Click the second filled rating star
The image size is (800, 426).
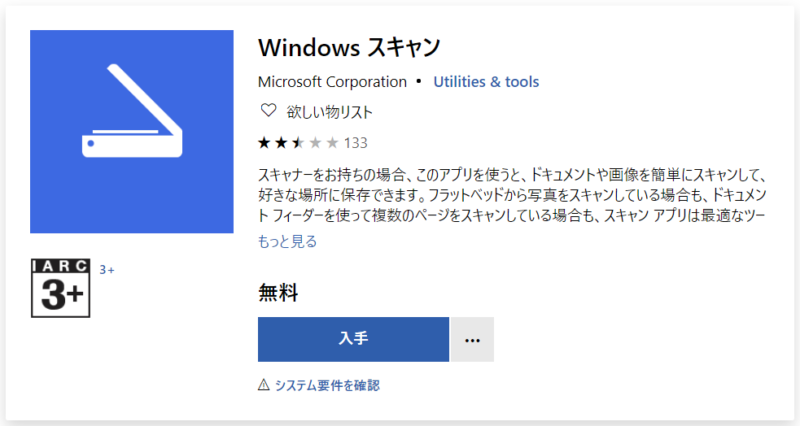pos(281,141)
